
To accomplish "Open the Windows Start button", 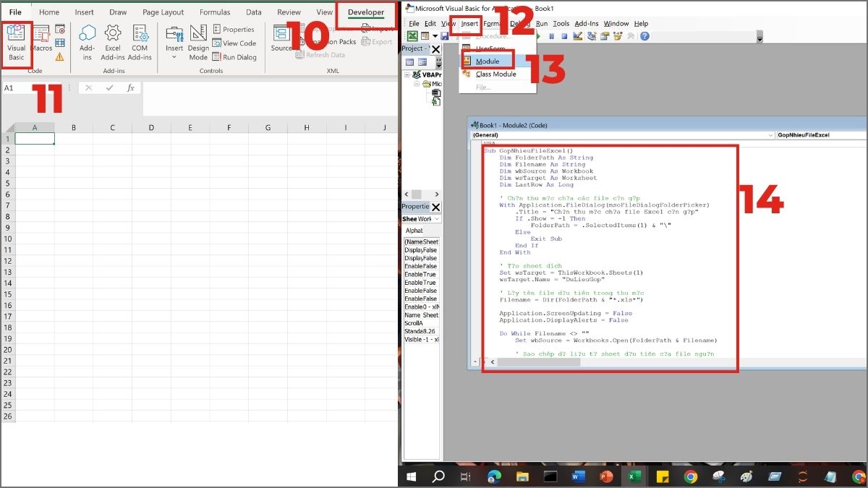I will [412, 476].
